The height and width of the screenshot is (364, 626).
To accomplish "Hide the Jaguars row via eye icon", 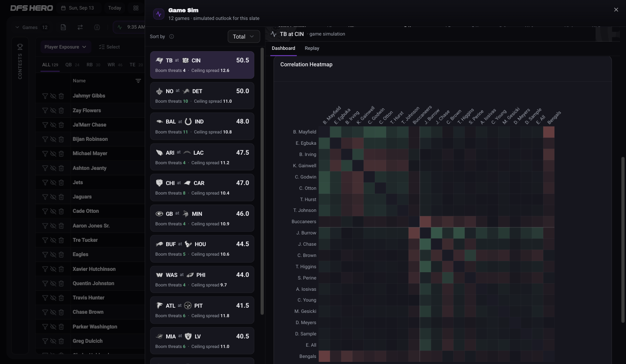I will pos(53,197).
